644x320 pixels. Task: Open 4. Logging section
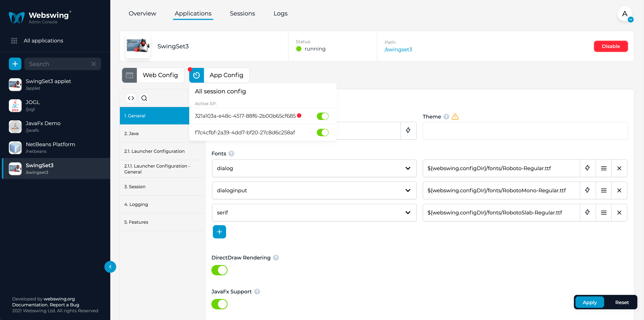coord(162,204)
